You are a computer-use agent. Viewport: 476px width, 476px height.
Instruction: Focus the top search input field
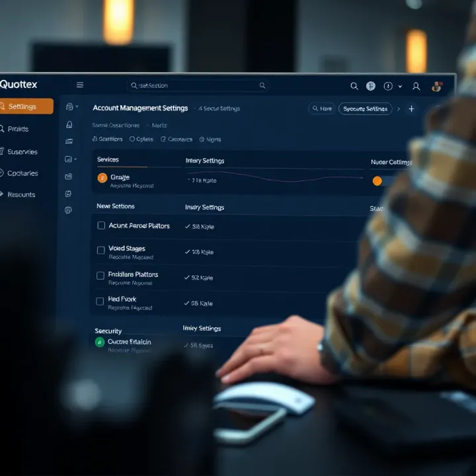click(x=198, y=85)
